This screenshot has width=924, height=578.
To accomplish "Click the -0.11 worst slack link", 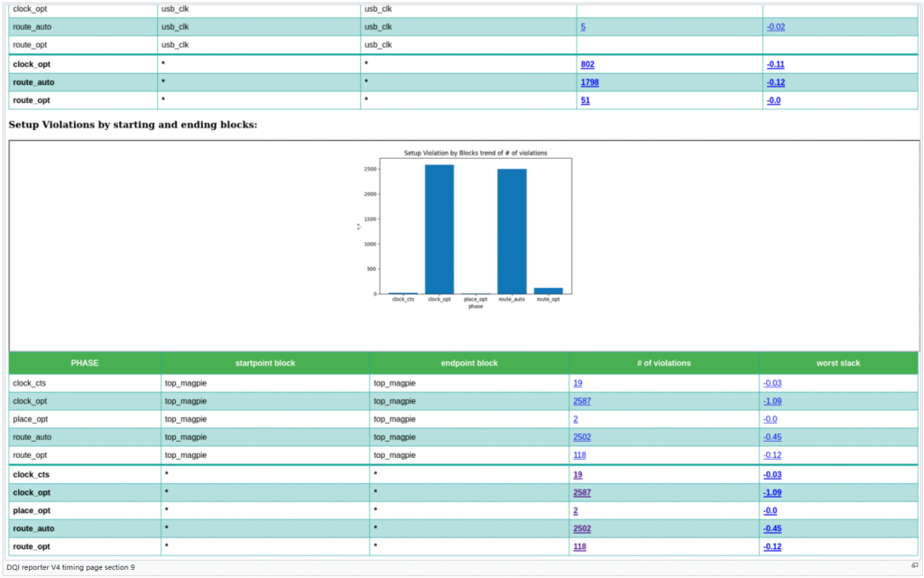I will click(x=775, y=64).
